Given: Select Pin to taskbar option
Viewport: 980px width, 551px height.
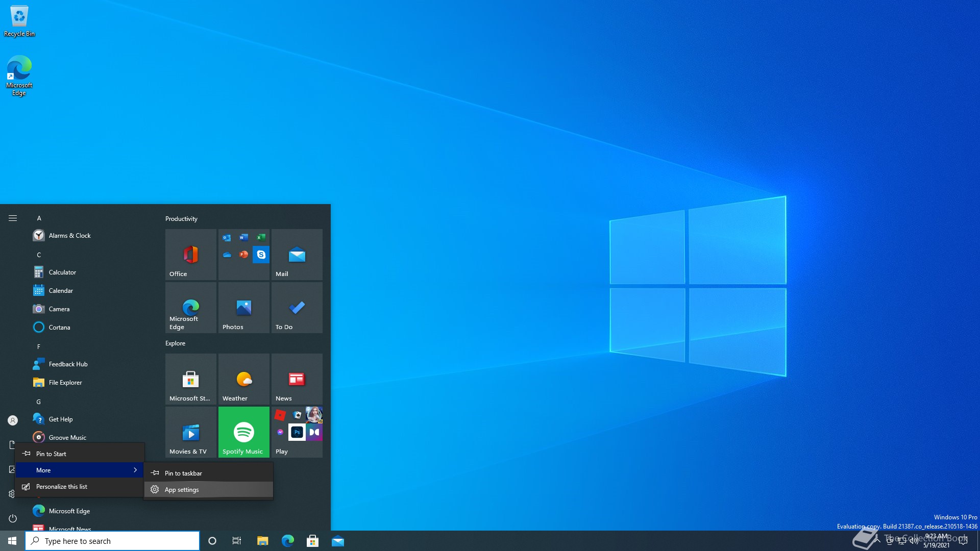Looking at the screenshot, I should 208,473.
